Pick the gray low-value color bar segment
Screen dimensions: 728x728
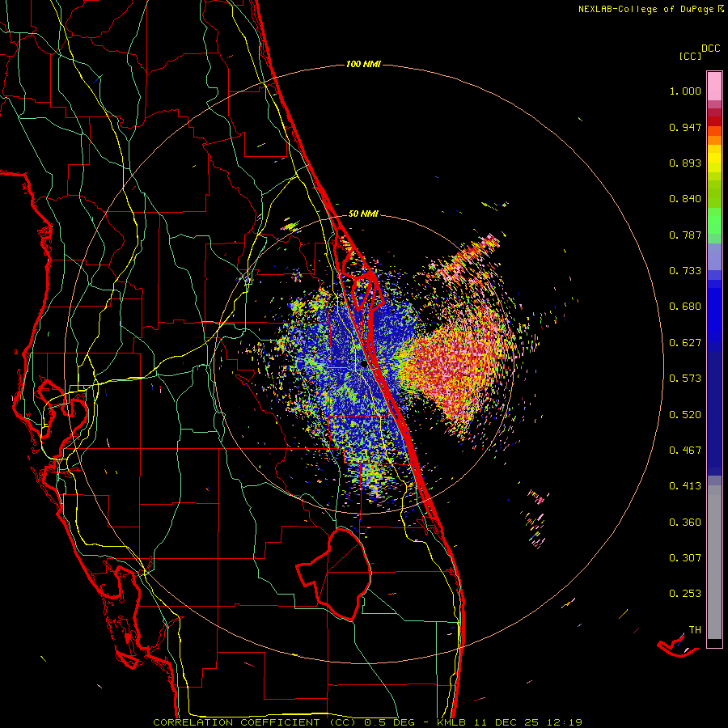[714, 562]
